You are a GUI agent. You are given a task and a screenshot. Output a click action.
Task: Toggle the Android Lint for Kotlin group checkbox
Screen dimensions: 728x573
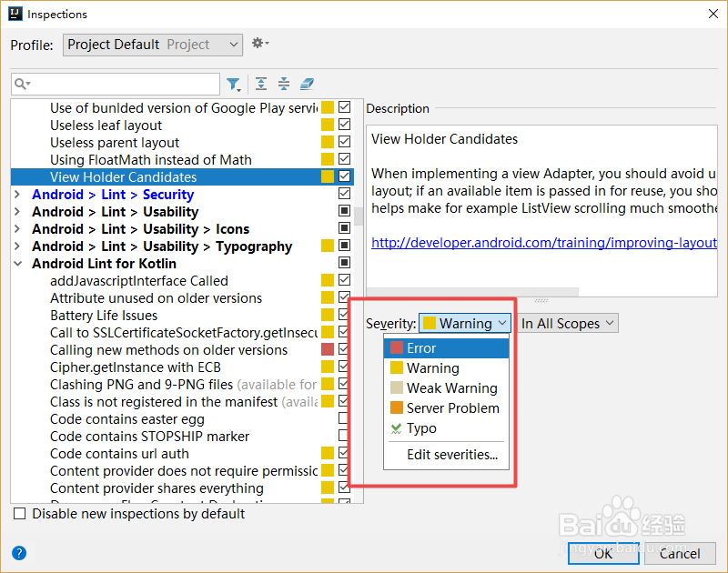coord(344,263)
